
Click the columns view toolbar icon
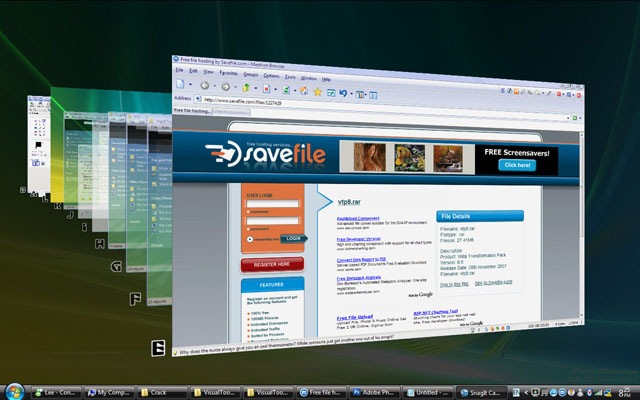(359, 94)
